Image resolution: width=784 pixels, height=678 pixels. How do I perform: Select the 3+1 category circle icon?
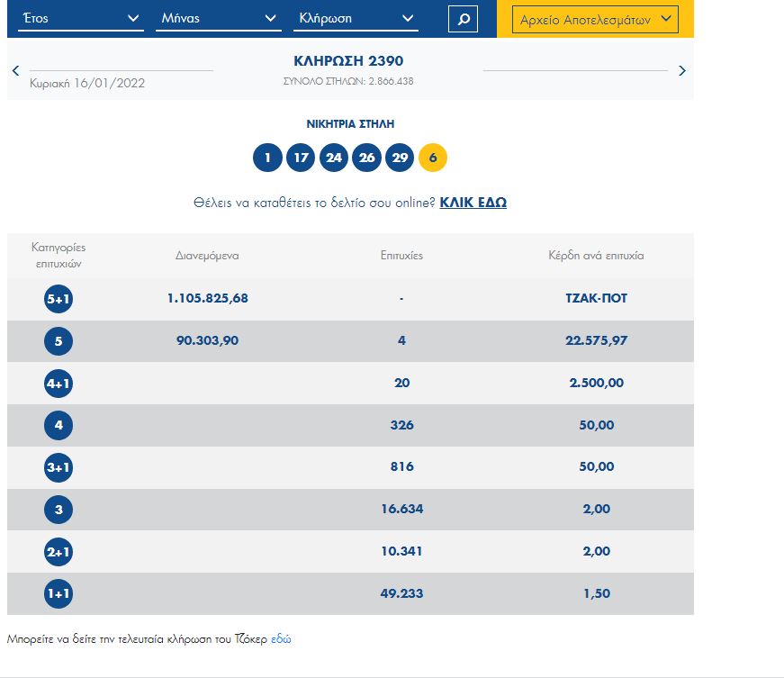pos(59,467)
